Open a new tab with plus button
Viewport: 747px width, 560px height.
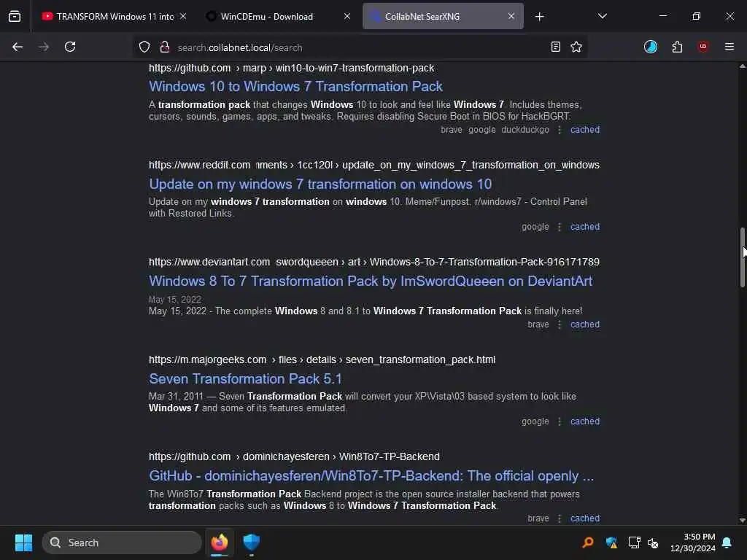point(539,17)
